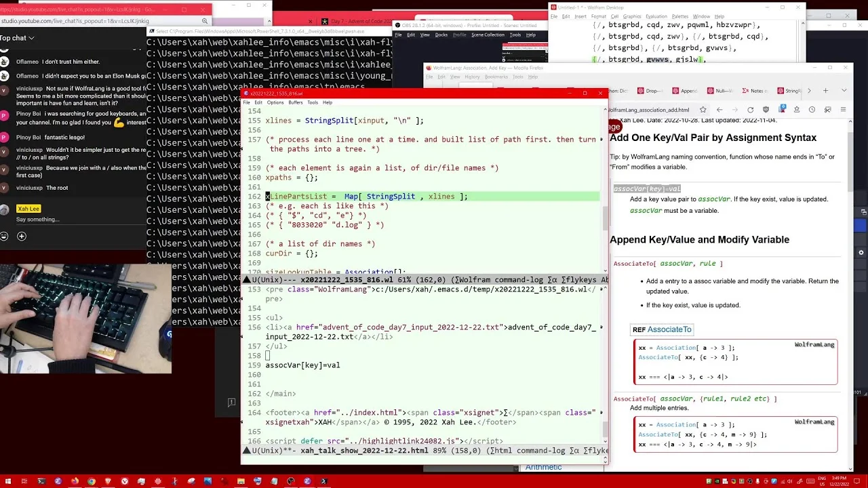Expand the Firefox list-all-tabs chevron
This screenshot has width=868, height=488.
pos(844,90)
